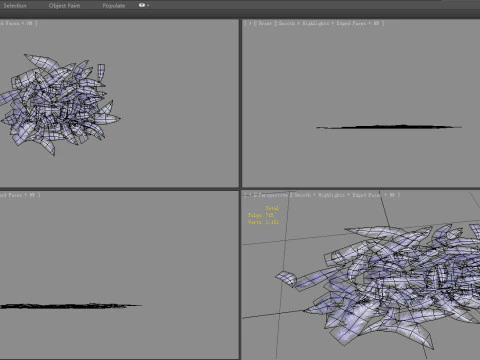Image resolution: width=480 pixels, height=360 pixels.
Task: Open the Selection ribbon tab
Action: (x=15, y=6)
